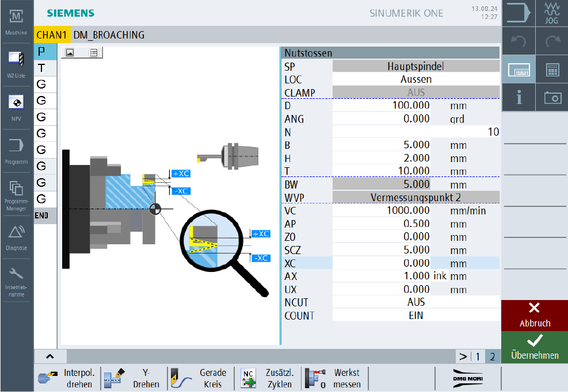This screenshot has width=568, height=392.
Task: Switch to softkey page 2
Action: [492, 356]
